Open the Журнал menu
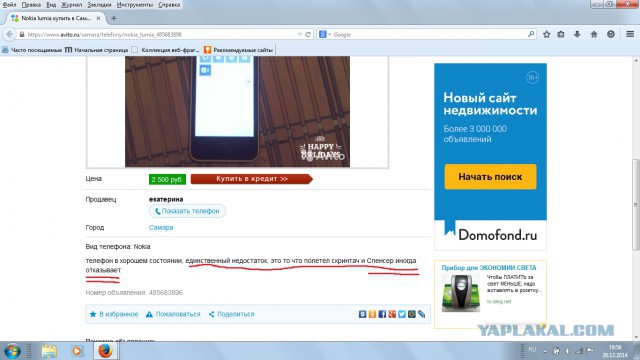Viewport: 640px width, 360px height. tap(72, 5)
